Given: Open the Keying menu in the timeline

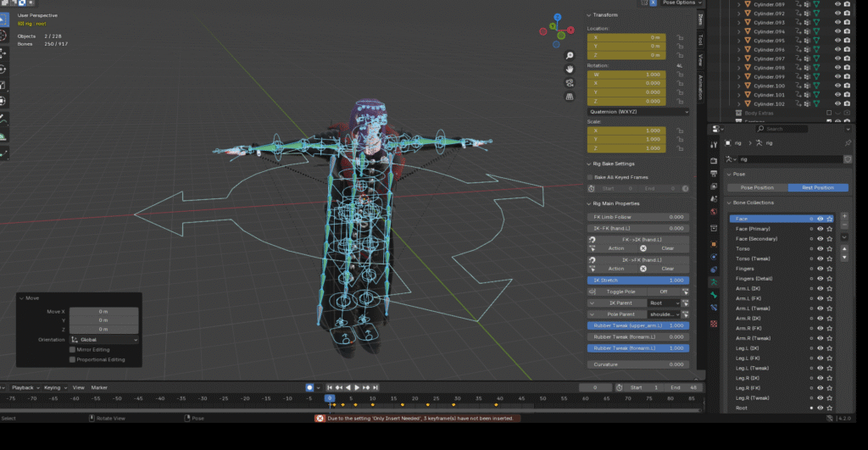Looking at the screenshot, I should (53, 387).
